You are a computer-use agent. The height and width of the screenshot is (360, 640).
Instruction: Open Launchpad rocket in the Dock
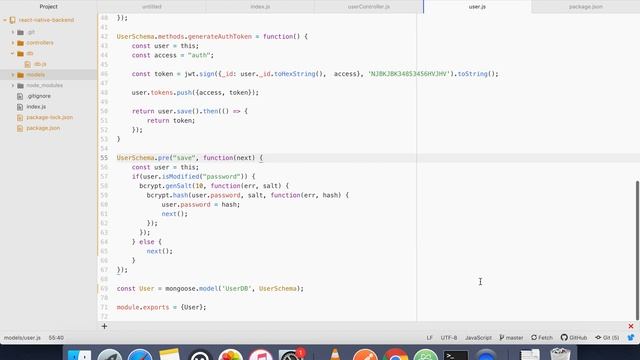[x=110, y=355]
